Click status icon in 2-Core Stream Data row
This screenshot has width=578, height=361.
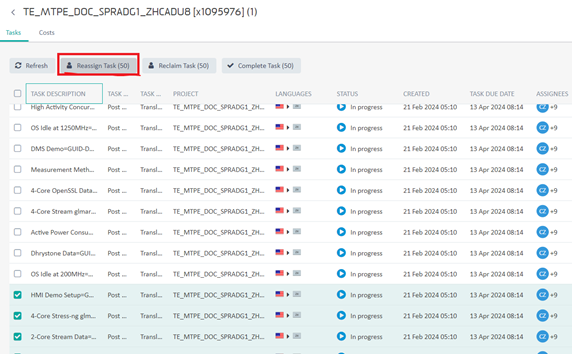[341, 336]
